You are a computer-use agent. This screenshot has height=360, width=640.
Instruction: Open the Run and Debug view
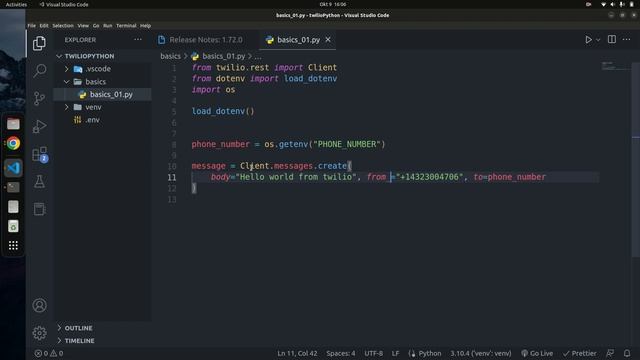[x=39, y=126]
